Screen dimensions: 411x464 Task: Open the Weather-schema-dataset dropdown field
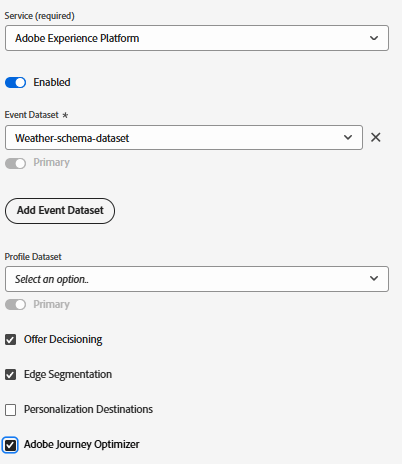pos(184,137)
